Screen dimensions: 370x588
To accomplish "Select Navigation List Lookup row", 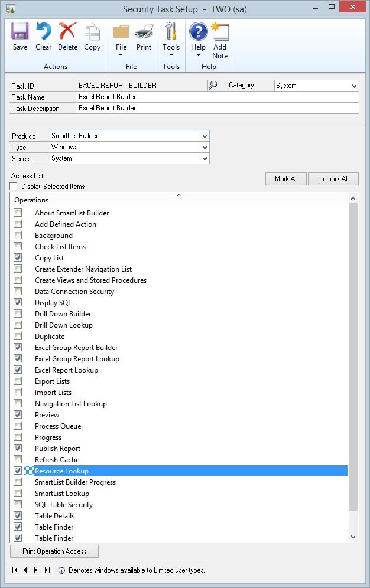I will click(x=179, y=403).
